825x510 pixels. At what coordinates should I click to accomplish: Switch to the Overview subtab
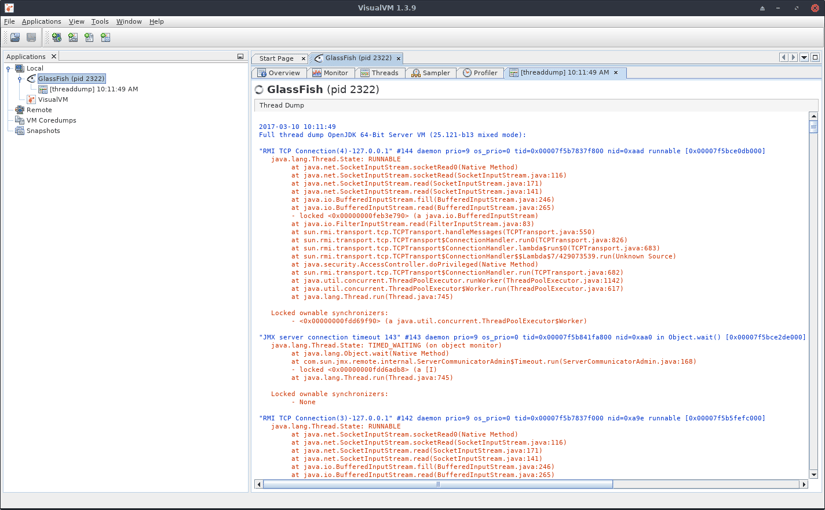click(279, 73)
